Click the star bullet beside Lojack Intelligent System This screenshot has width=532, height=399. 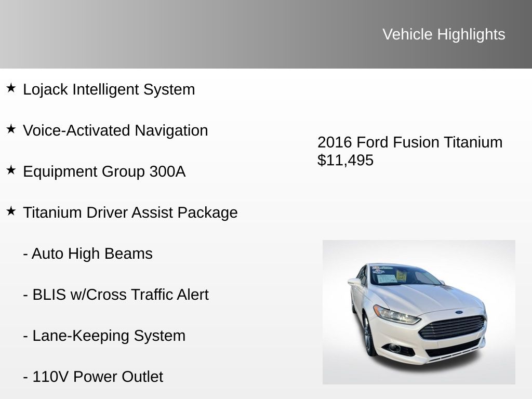tap(11, 88)
